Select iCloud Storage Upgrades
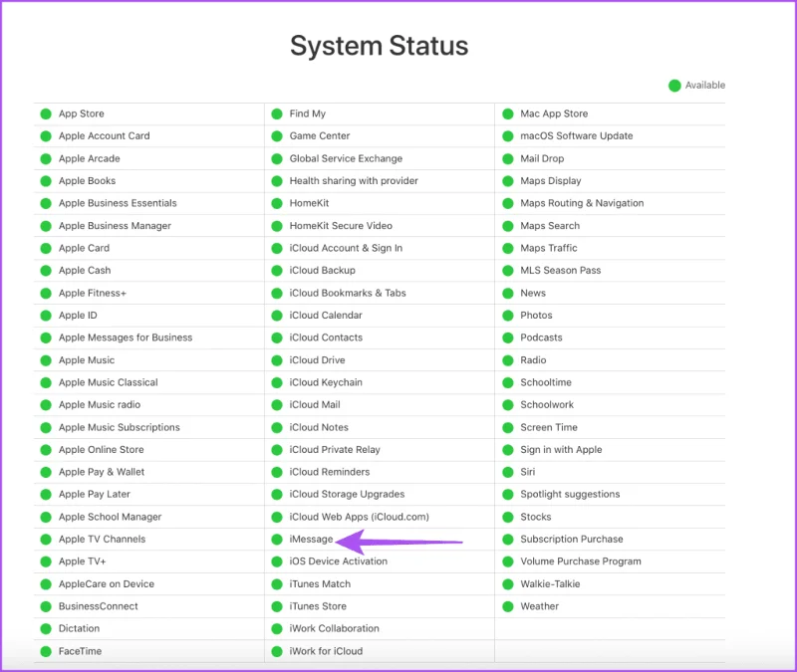Image resolution: width=797 pixels, height=672 pixels. tap(347, 494)
